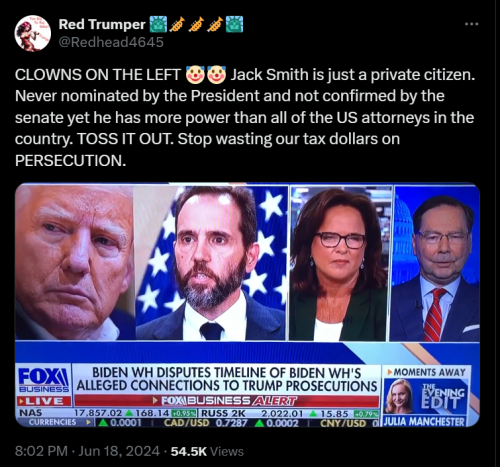Click the Julia Manchester name label
This screenshot has height=467, width=500.
(424, 422)
